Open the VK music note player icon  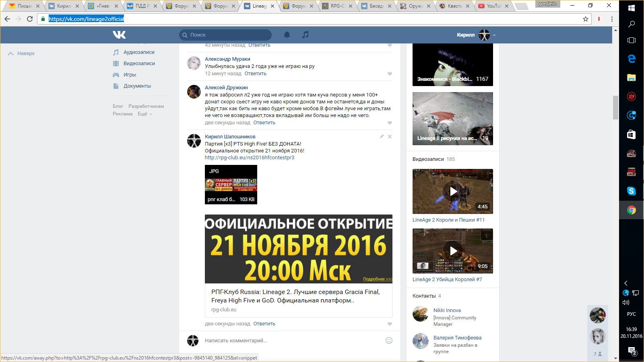click(305, 35)
